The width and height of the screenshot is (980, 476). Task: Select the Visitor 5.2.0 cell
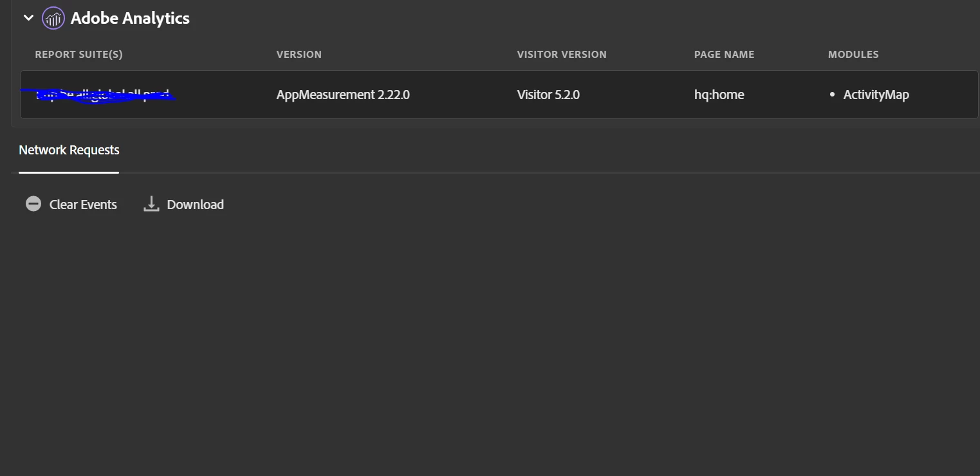click(x=548, y=95)
